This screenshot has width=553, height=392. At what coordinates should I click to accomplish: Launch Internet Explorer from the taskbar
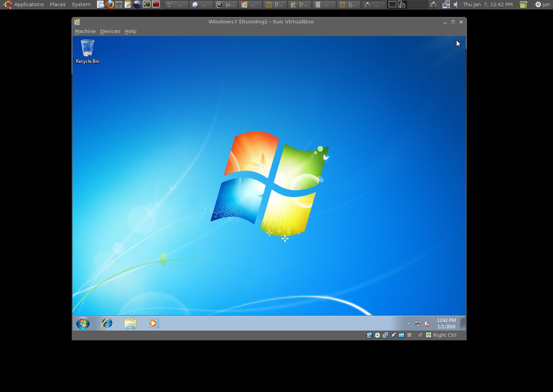pos(106,323)
